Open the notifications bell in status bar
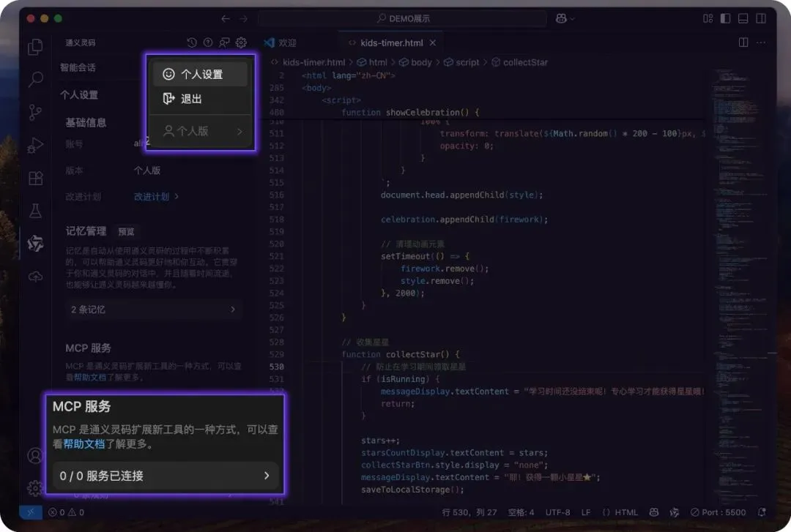Viewport: 791px width, 532px height. pyautogui.click(x=762, y=512)
